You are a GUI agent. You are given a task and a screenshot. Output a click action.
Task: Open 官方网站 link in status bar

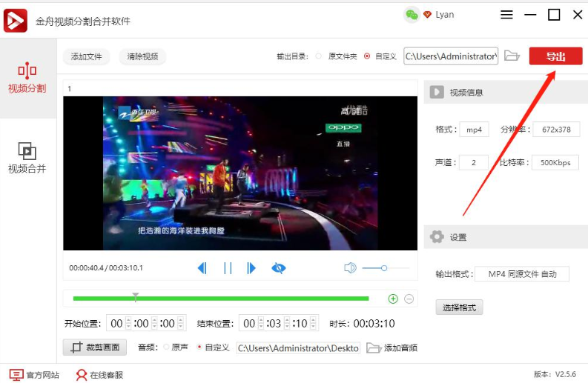point(34,375)
